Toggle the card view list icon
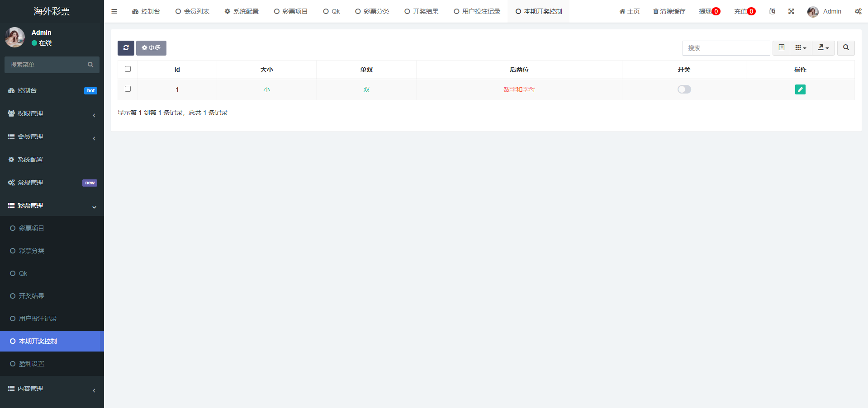The image size is (868, 408). tap(781, 48)
